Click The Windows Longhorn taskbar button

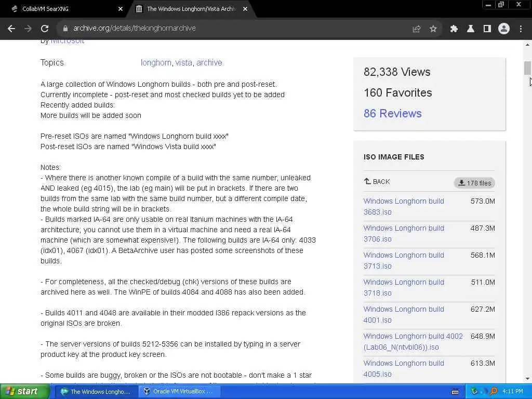[x=96, y=392]
